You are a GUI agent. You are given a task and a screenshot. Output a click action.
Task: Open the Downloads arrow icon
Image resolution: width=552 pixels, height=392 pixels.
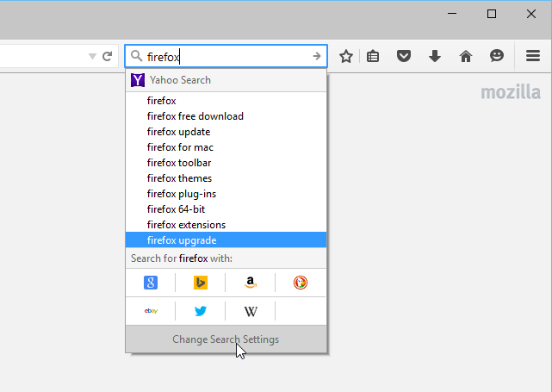coord(435,56)
